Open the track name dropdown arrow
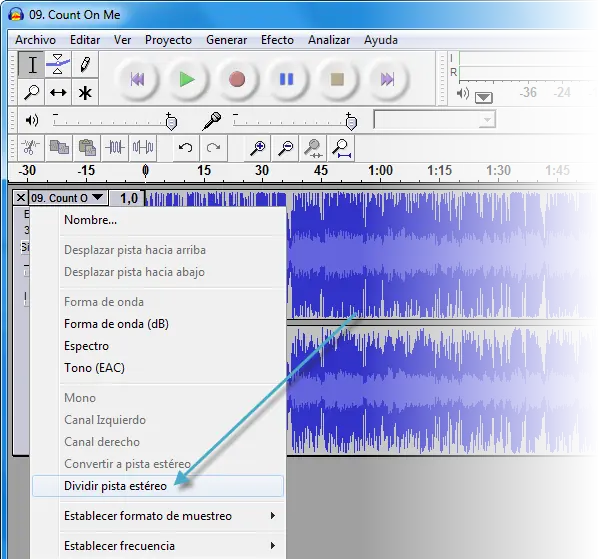The image size is (599, 559). [x=98, y=197]
